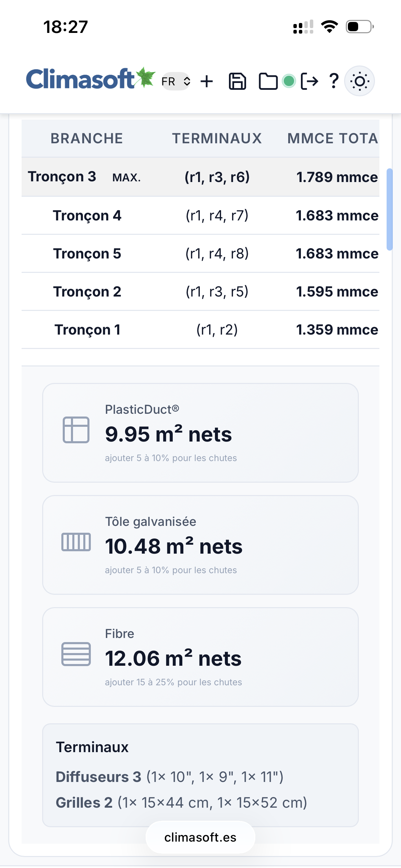The height and width of the screenshot is (868, 401).
Task: Click the Tôle galvanisée duct icon
Action: point(76,542)
